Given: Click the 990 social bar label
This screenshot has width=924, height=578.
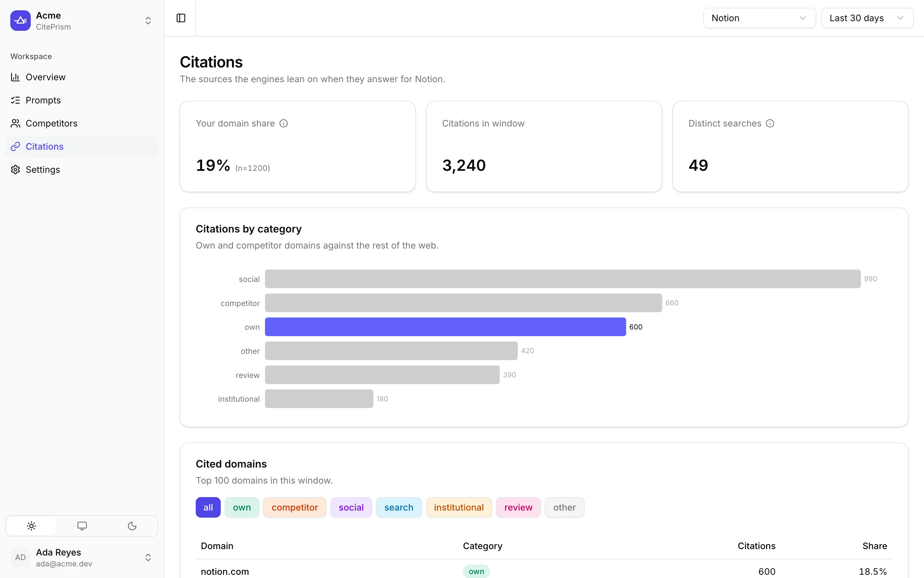Looking at the screenshot, I should click(870, 279).
